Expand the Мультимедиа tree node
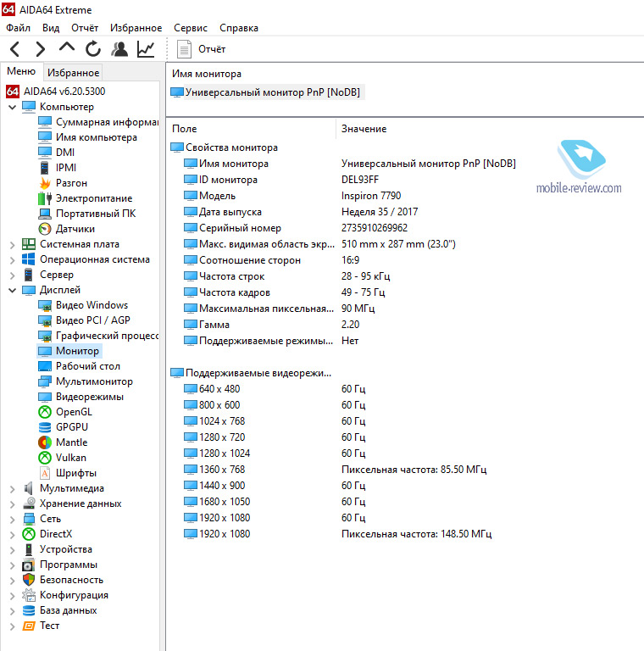Viewport: 644px width, 651px height. (x=12, y=488)
